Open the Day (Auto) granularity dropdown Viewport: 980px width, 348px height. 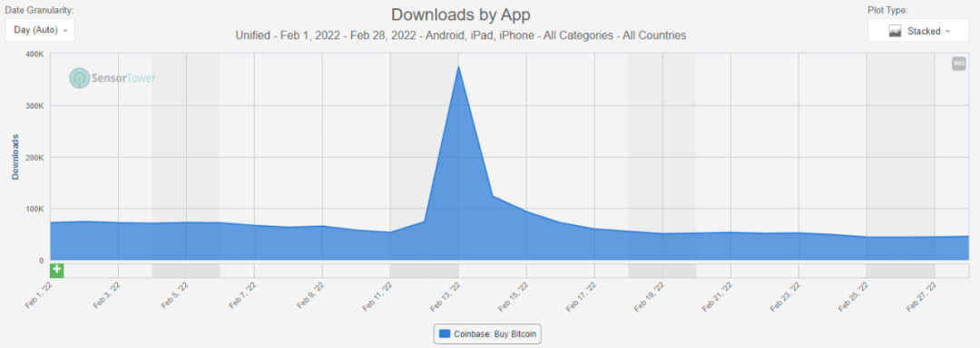pos(40,30)
